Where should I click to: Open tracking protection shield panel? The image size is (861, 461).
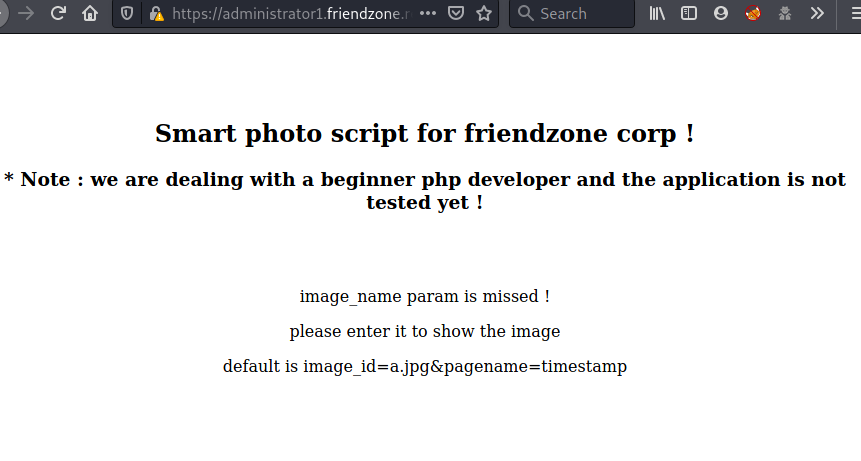coord(126,14)
